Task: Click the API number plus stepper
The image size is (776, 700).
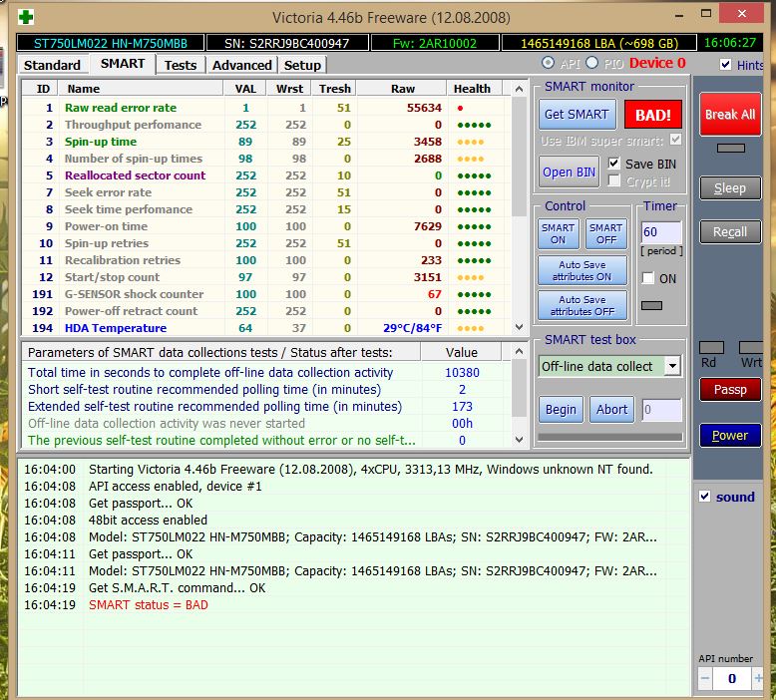Action: click(x=759, y=678)
